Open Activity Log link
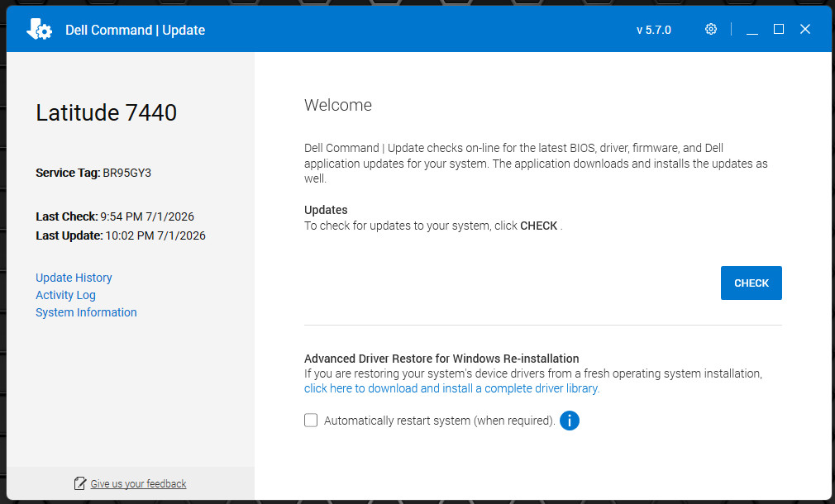Viewport: 835px width, 504px height. pos(65,295)
